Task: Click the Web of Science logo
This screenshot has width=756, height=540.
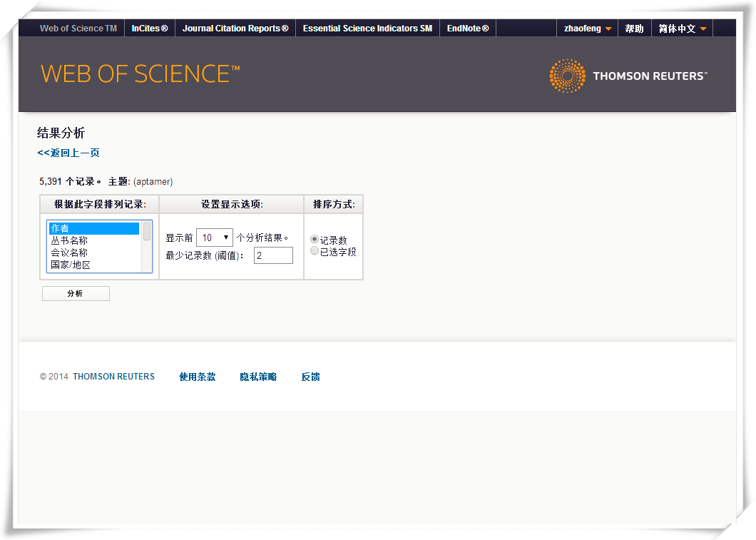Action: coord(140,74)
